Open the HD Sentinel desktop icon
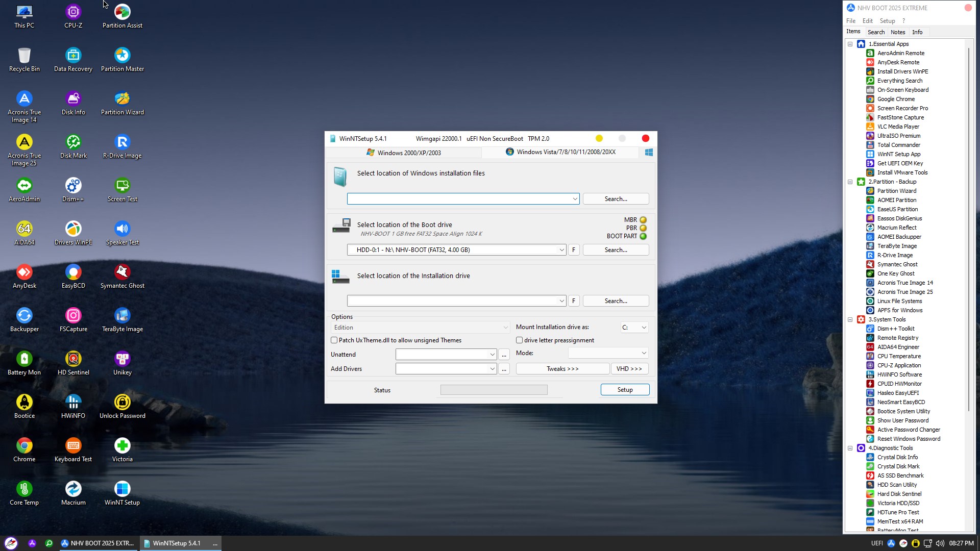 point(73,359)
